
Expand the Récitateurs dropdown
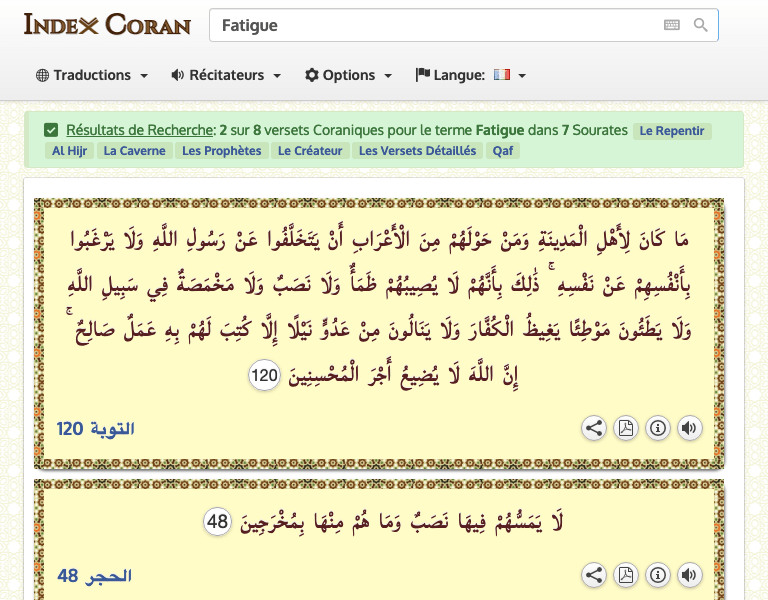pos(226,75)
